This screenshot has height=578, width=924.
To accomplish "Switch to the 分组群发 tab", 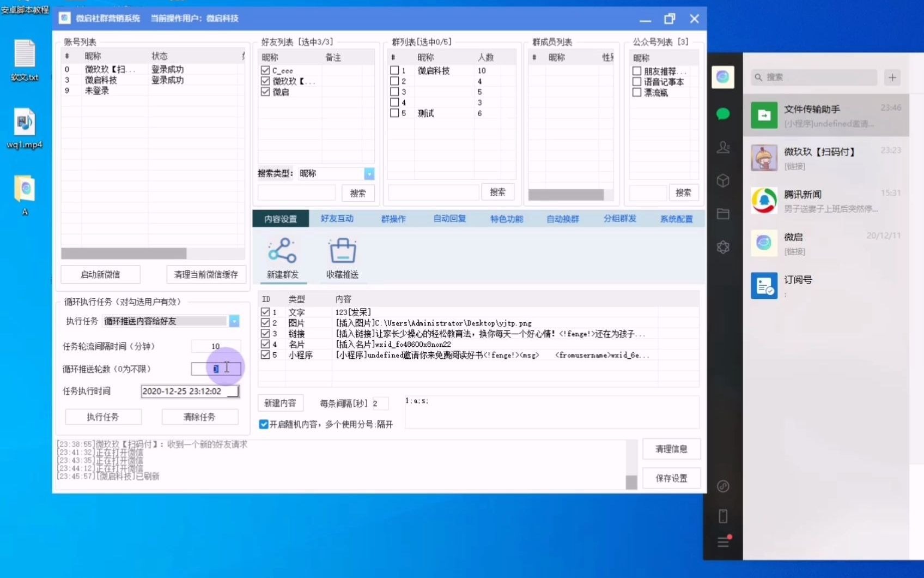I will (620, 219).
